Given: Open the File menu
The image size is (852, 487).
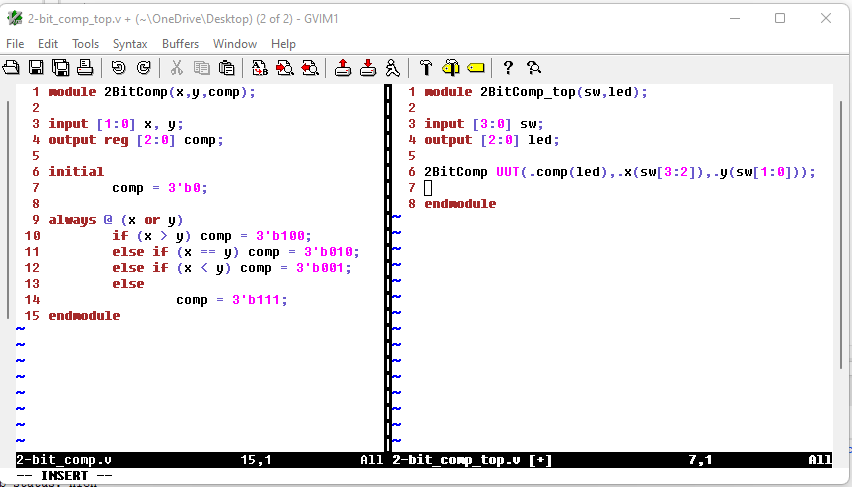Looking at the screenshot, I should [x=15, y=44].
